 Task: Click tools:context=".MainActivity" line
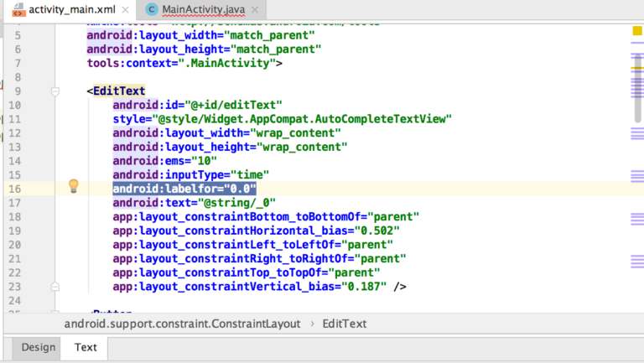[184, 63]
